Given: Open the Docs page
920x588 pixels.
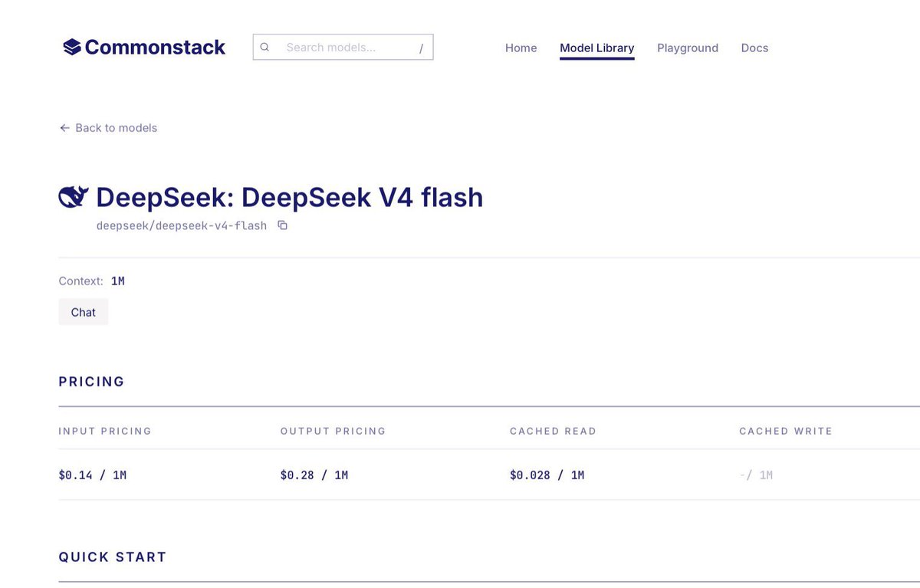Looking at the screenshot, I should tap(754, 48).
